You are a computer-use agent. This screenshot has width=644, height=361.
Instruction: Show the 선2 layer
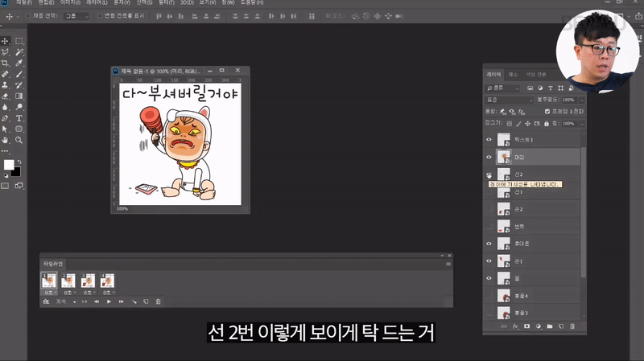[x=489, y=174]
